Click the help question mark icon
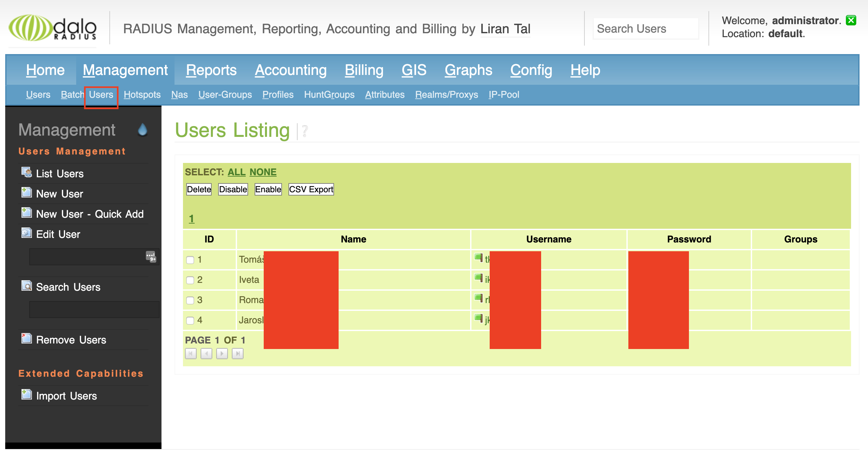The image size is (868, 451). [305, 131]
